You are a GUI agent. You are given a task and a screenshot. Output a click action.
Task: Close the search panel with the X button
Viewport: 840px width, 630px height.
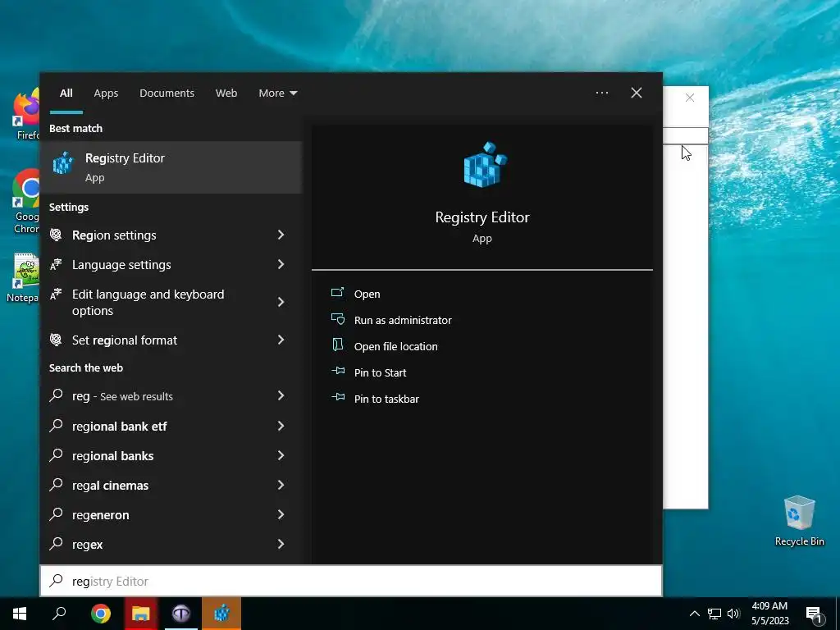tap(637, 93)
